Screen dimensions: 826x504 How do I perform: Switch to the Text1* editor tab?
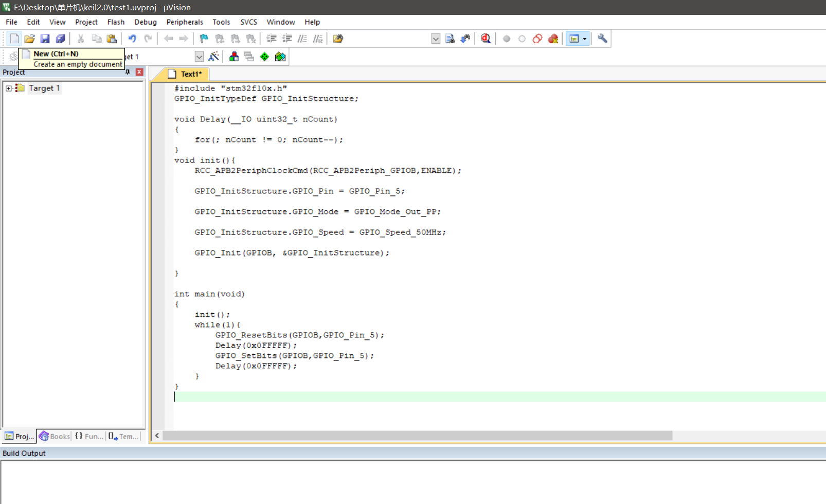pos(186,74)
